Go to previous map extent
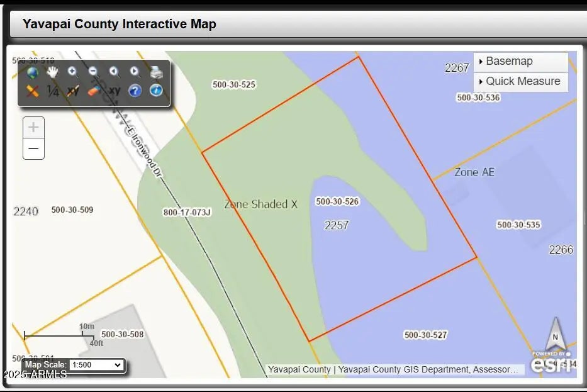The height and width of the screenshot is (392, 587). point(114,72)
